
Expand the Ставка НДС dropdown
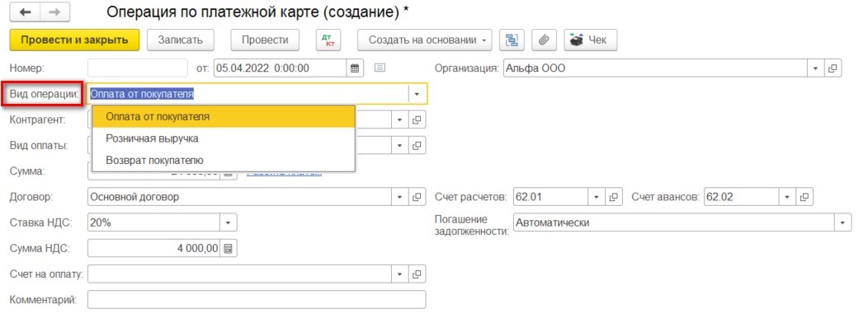pos(229,222)
